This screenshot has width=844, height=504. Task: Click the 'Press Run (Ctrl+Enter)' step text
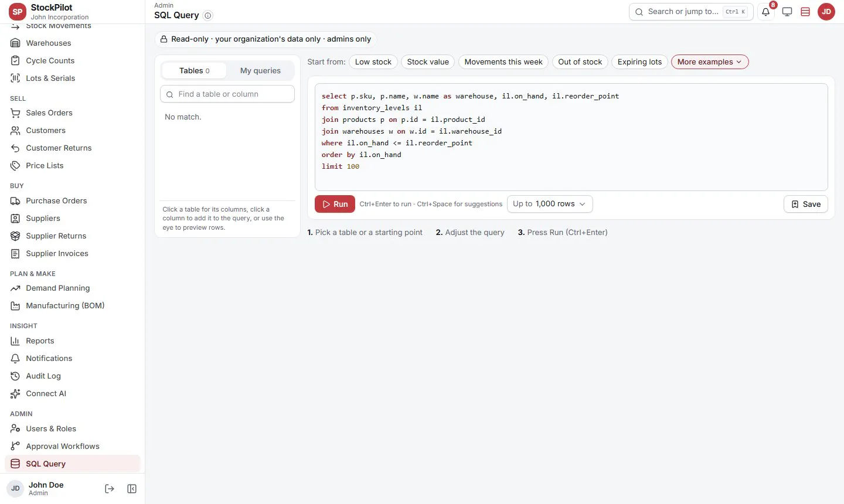567,232
